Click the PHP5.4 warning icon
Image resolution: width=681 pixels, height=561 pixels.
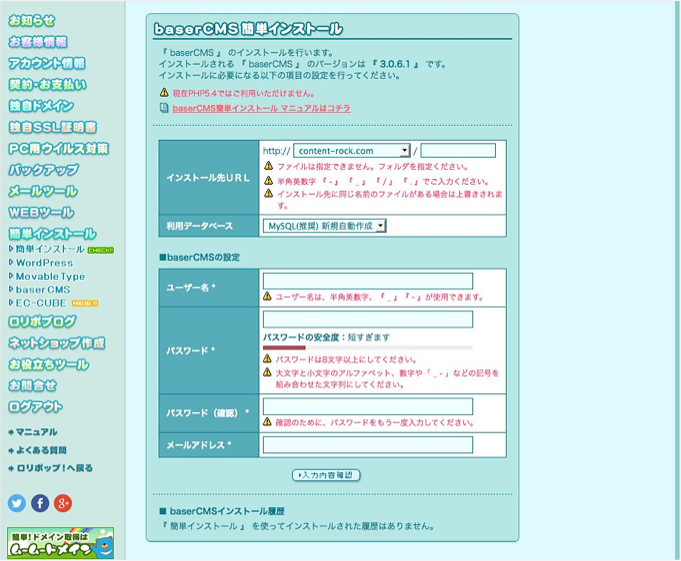pyautogui.click(x=164, y=92)
